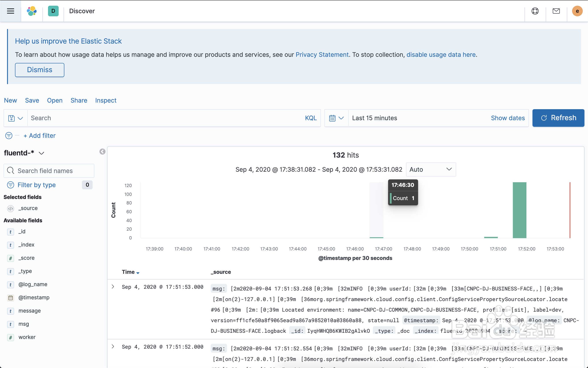Click the tall 17:51:30 histogram bar
This screenshot has height=368, width=588.
(x=519, y=210)
